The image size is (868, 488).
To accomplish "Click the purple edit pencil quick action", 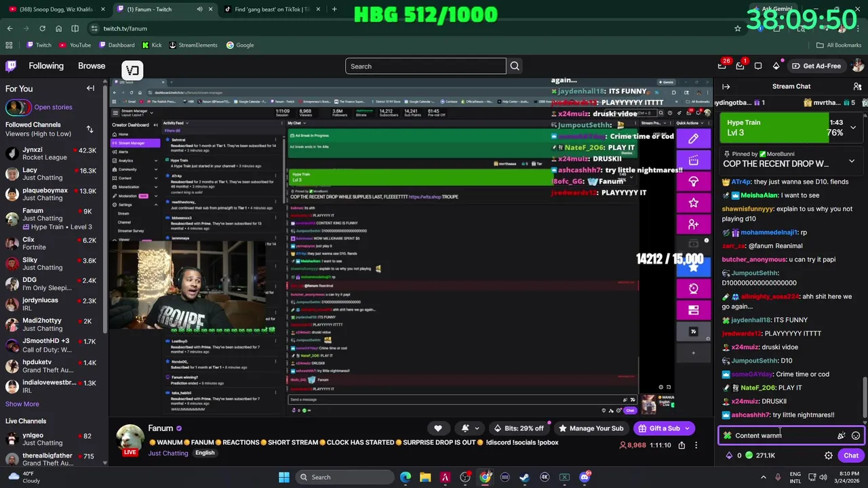I will 693,139.
